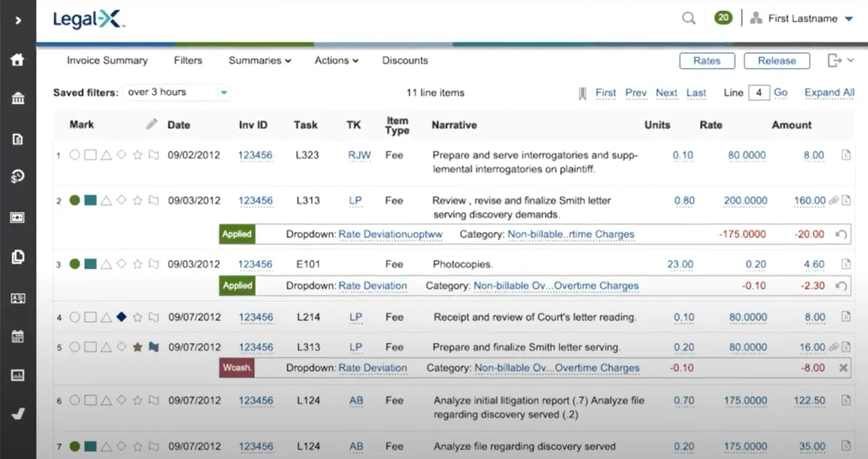This screenshot has width=868, height=459.
Task: Expand the Summaries menu
Action: pos(260,61)
